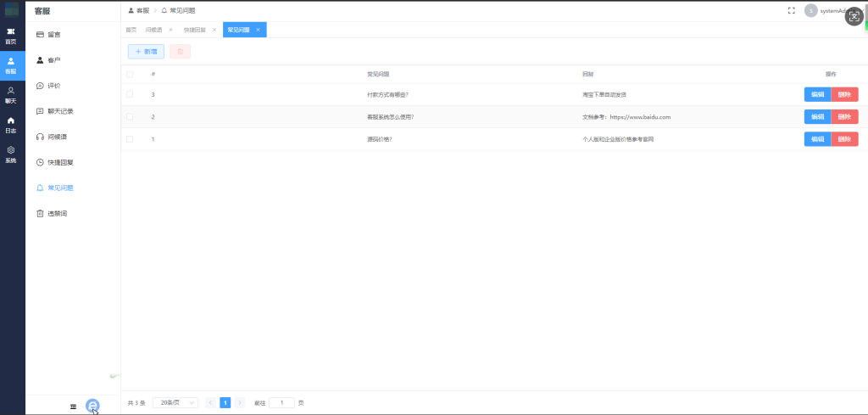Toggle the select-all checkbox in table header
The width and height of the screenshot is (868, 415).
point(130,74)
